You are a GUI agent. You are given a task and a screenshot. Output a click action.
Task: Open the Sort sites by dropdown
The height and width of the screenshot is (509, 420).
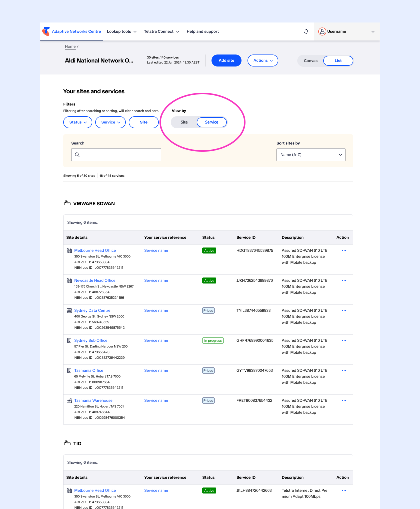(x=311, y=155)
